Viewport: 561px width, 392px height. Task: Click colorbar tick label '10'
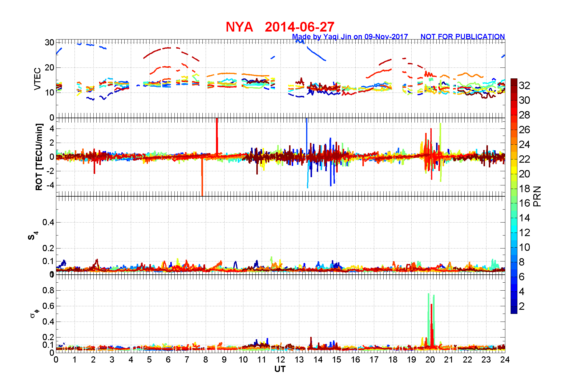tap(524, 247)
